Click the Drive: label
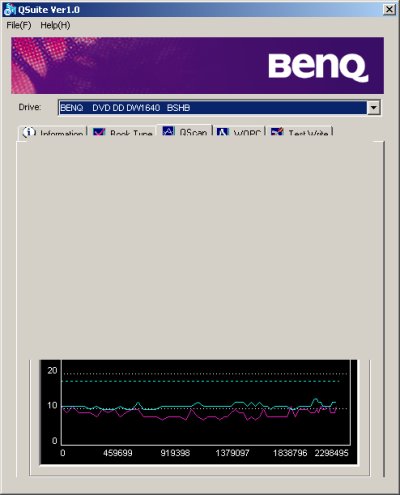 pyautogui.click(x=30, y=107)
